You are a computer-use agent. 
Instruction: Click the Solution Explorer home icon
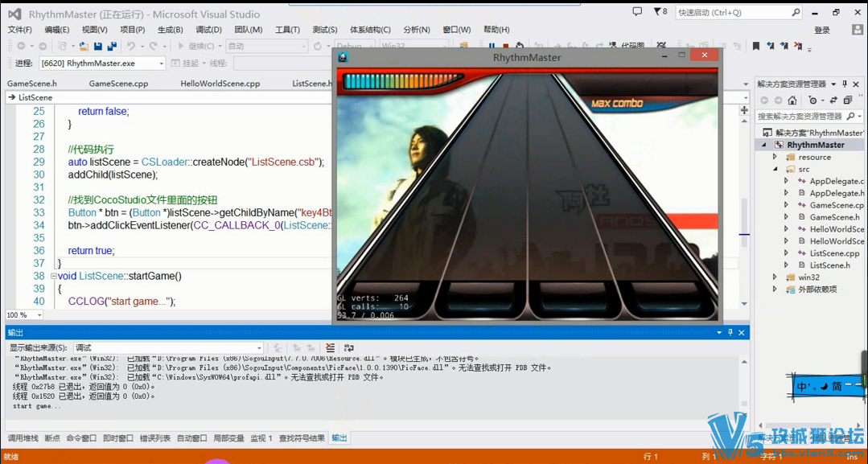pyautogui.click(x=792, y=101)
